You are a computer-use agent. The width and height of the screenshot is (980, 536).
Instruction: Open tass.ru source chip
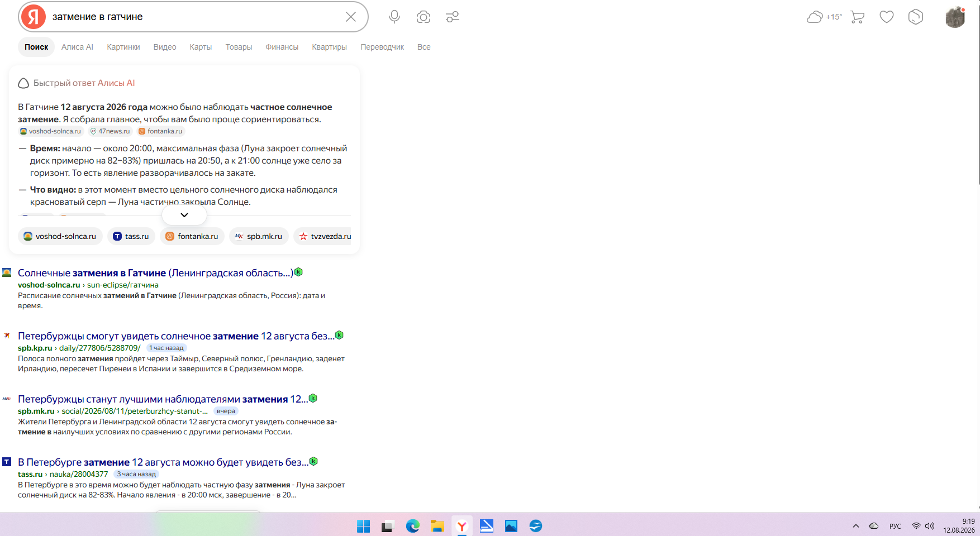click(131, 236)
